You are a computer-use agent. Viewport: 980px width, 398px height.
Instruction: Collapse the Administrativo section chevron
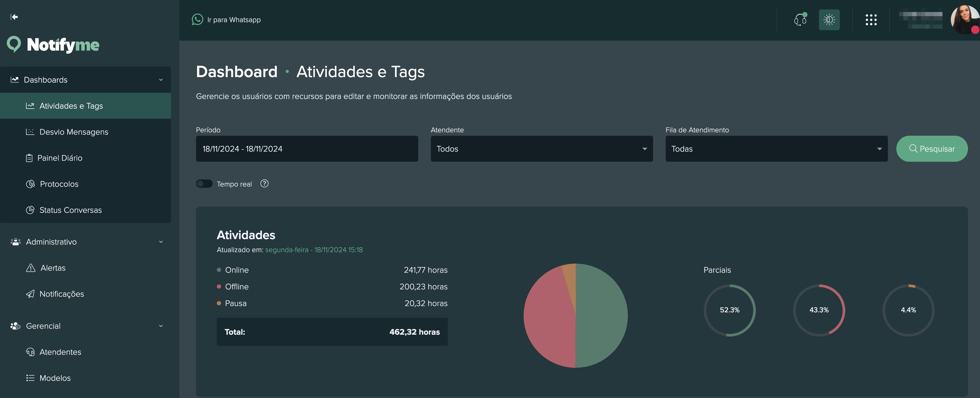coord(161,242)
